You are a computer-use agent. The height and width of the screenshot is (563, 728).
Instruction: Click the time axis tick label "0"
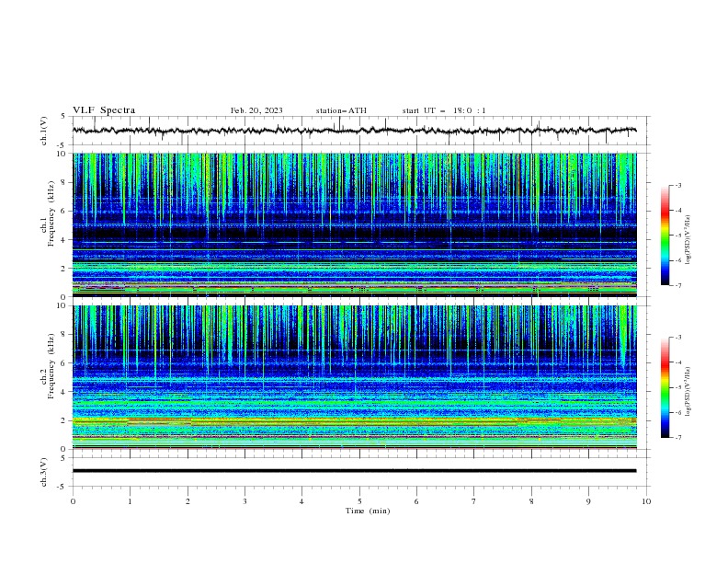click(73, 501)
